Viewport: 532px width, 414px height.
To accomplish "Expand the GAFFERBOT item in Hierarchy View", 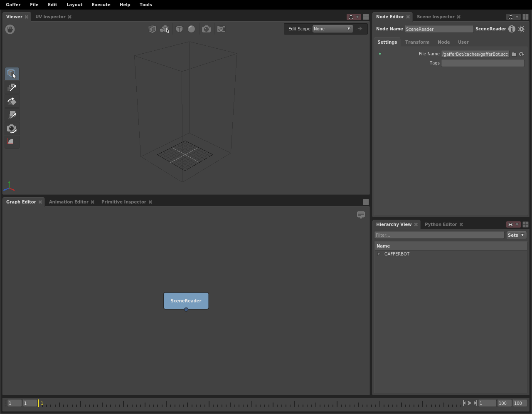I will 378,254.
